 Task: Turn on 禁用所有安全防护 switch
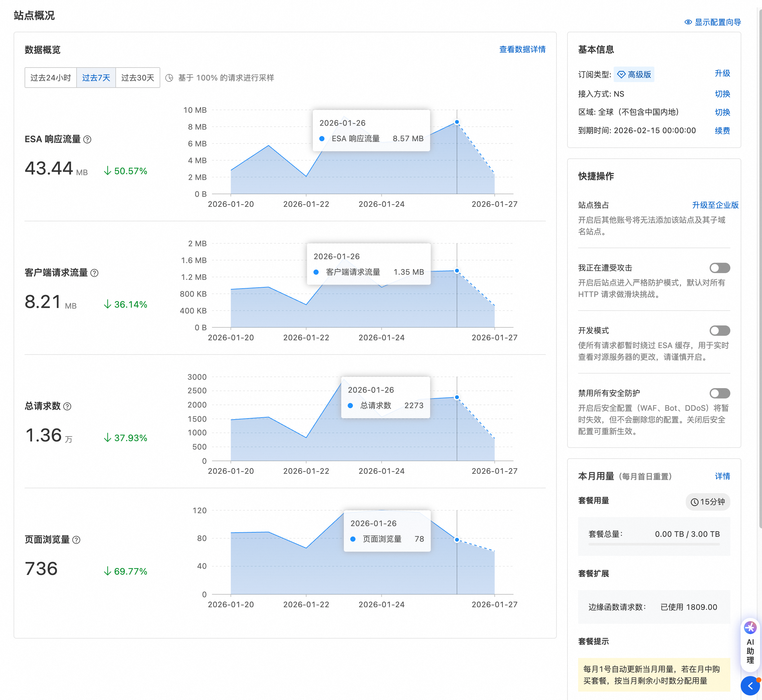click(719, 393)
